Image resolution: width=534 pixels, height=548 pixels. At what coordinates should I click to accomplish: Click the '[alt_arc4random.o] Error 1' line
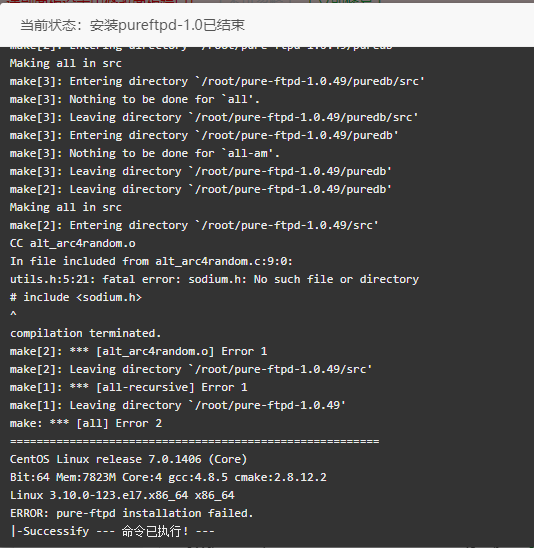coord(138,351)
